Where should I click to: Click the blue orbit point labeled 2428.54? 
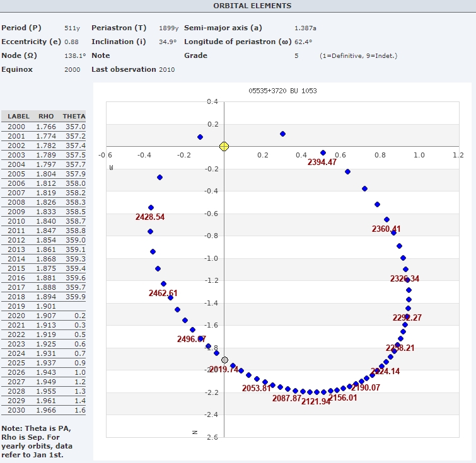coord(151,207)
